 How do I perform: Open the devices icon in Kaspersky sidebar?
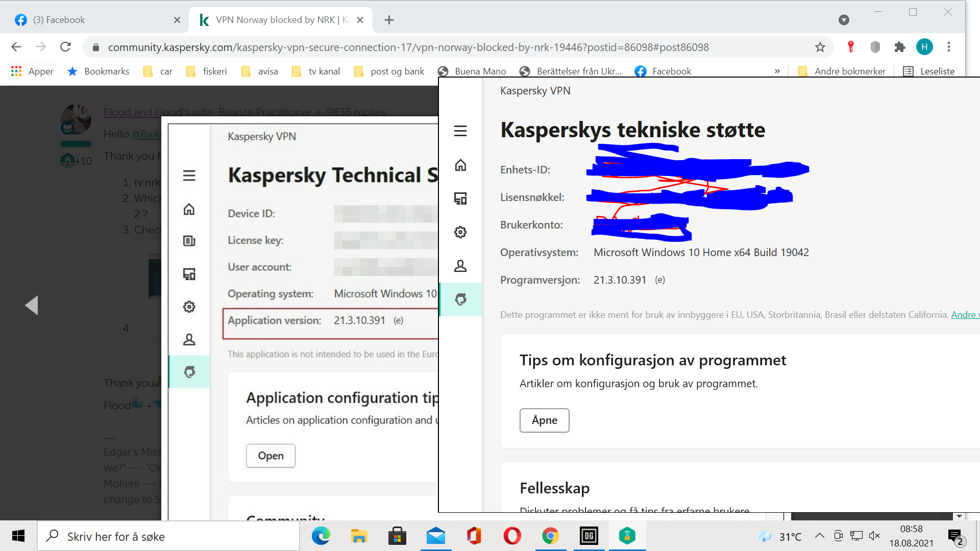point(460,198)
